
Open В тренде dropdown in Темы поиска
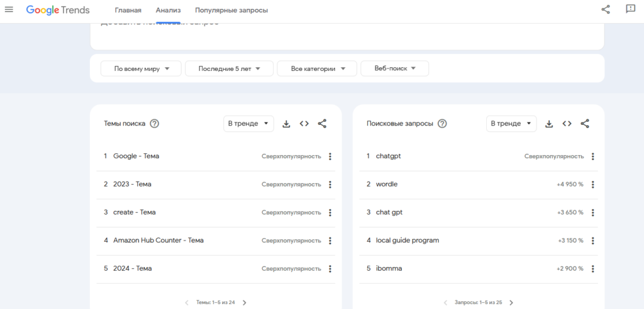(248, 124)
